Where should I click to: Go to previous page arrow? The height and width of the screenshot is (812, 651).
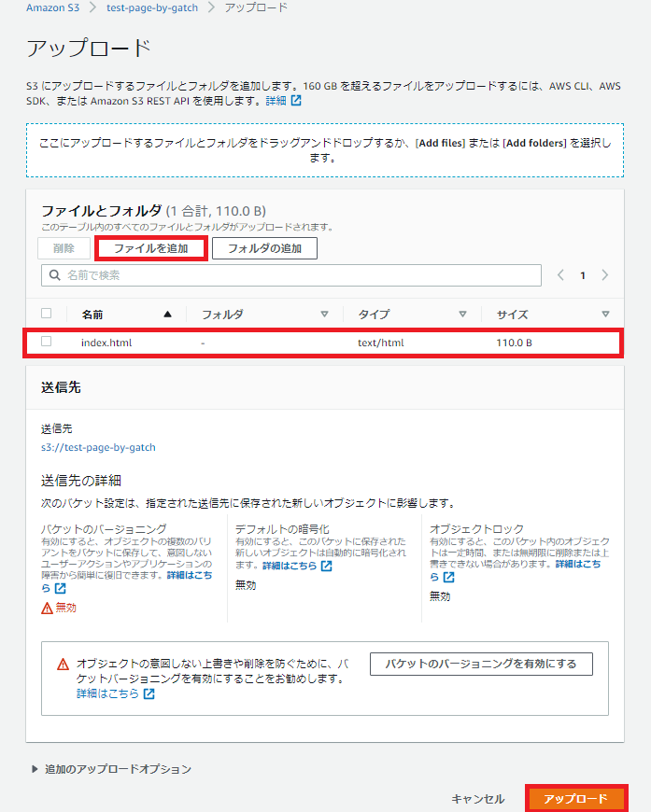pyautogui.click(x=560, y=275)
